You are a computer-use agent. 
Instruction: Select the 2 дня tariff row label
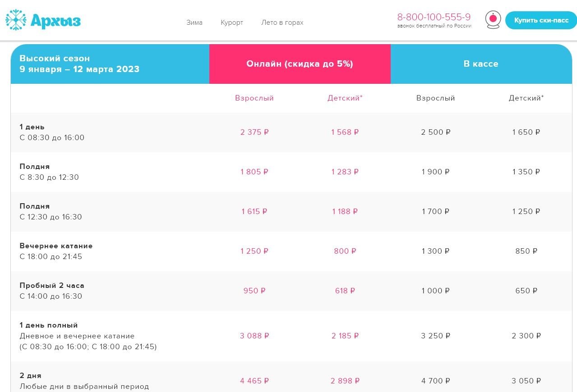coord(31,376)
